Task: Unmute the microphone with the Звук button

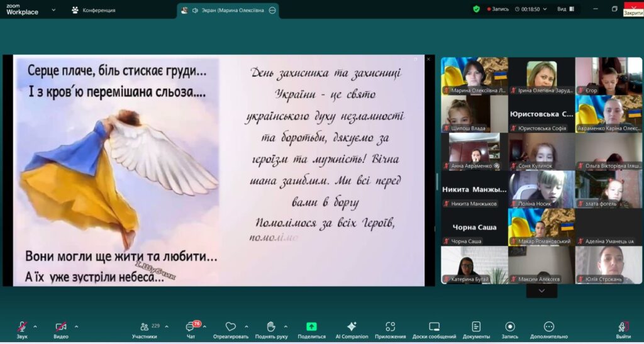Action: (x=22, y=327)
